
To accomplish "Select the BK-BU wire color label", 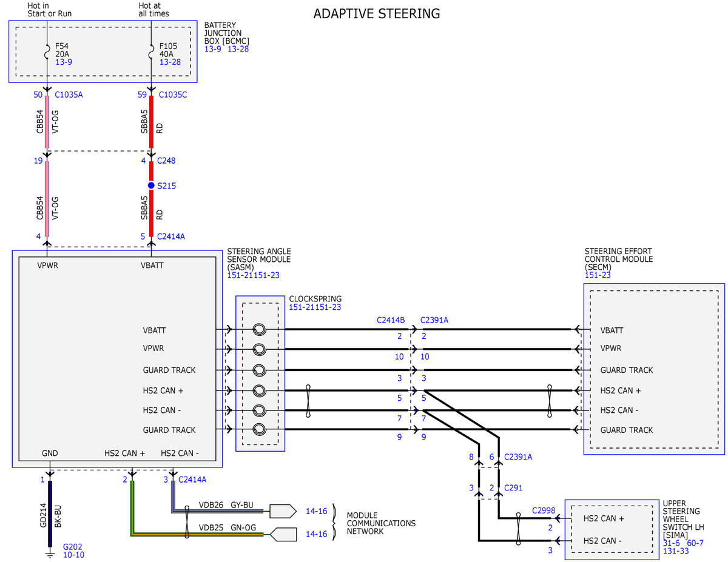I will click(59, 516).
